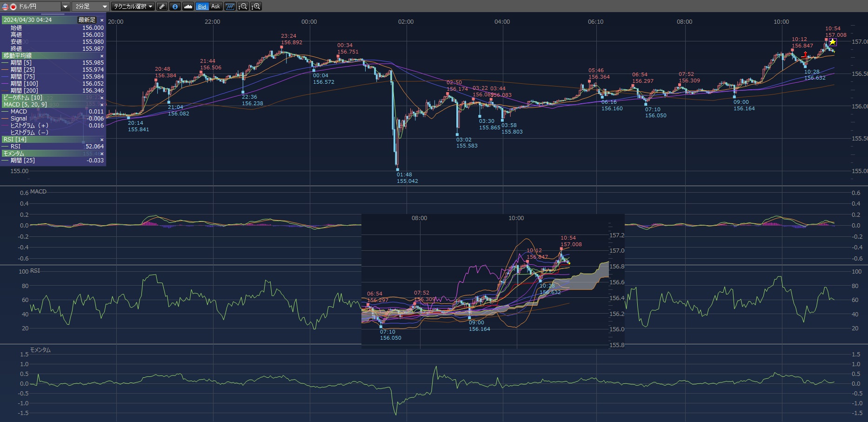This screenshot has height=422, width=868.
Task: Click the 10:54 peak label 157.008
Action: coord(835,35)
